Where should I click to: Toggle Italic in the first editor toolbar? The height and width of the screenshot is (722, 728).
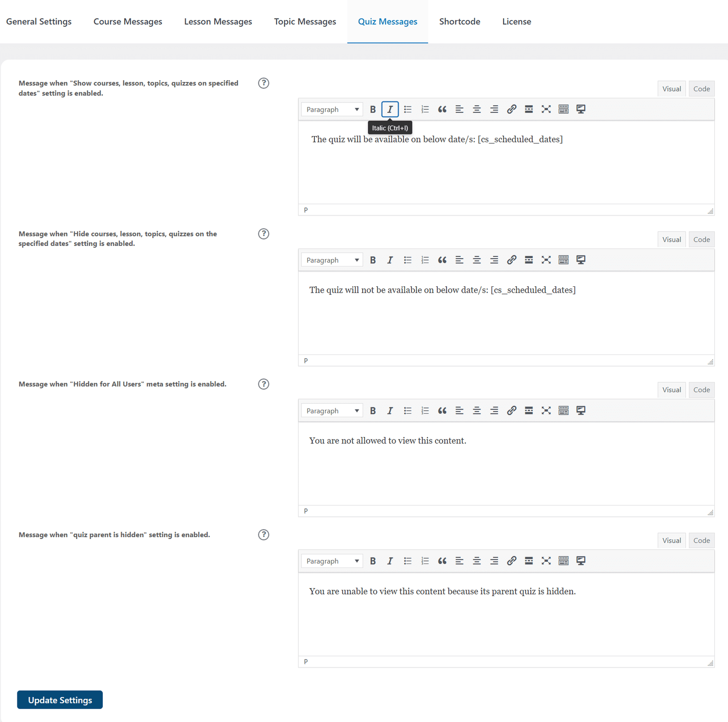click(x=390, y=109)
